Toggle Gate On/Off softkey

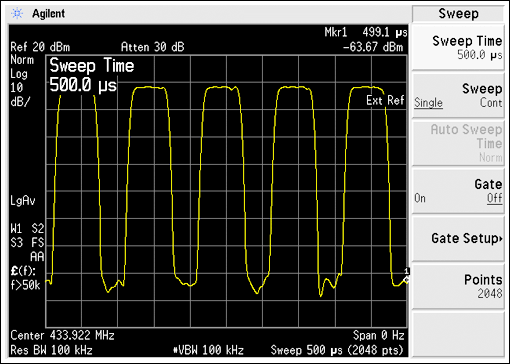(458, 191)
